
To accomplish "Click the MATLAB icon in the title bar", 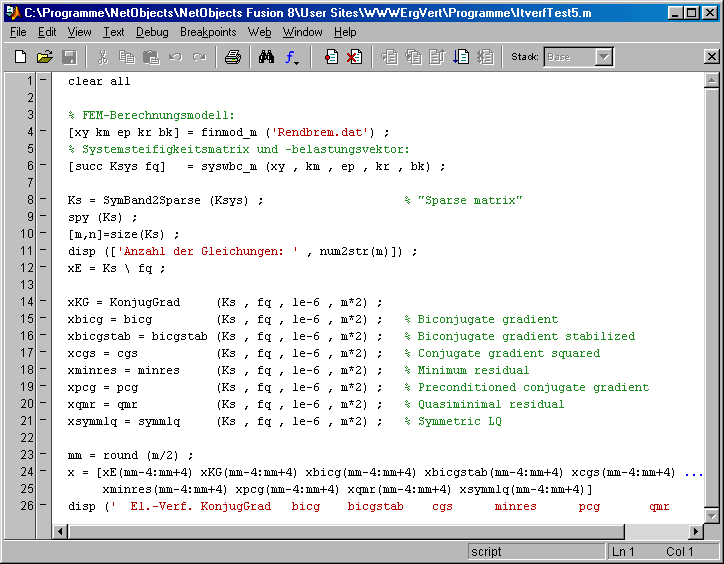I will point(13,12).
